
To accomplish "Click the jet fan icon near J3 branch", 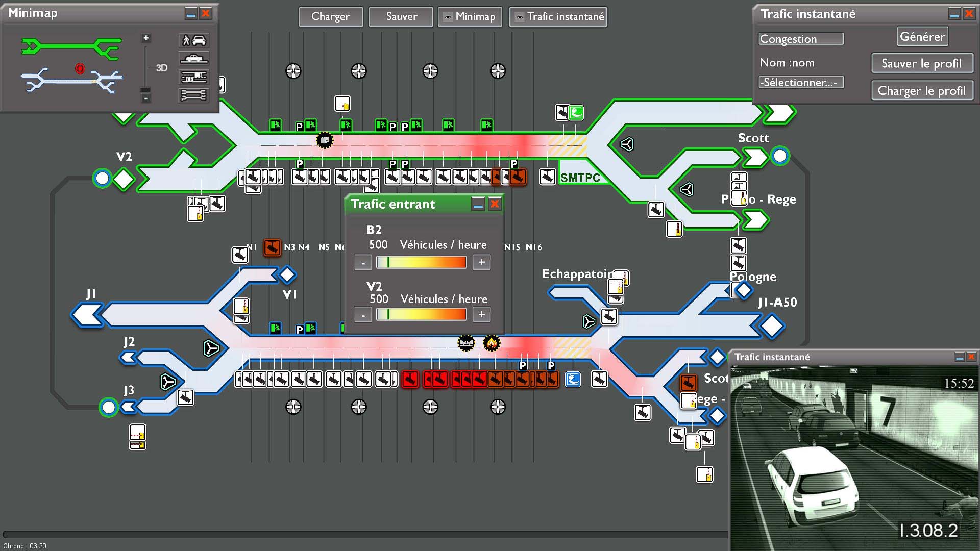I will [167, 382].
